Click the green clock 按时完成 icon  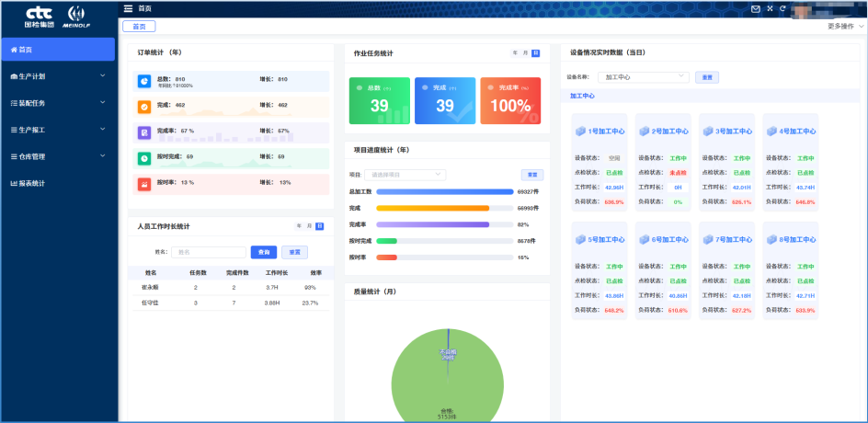click(x=144, y=158)
